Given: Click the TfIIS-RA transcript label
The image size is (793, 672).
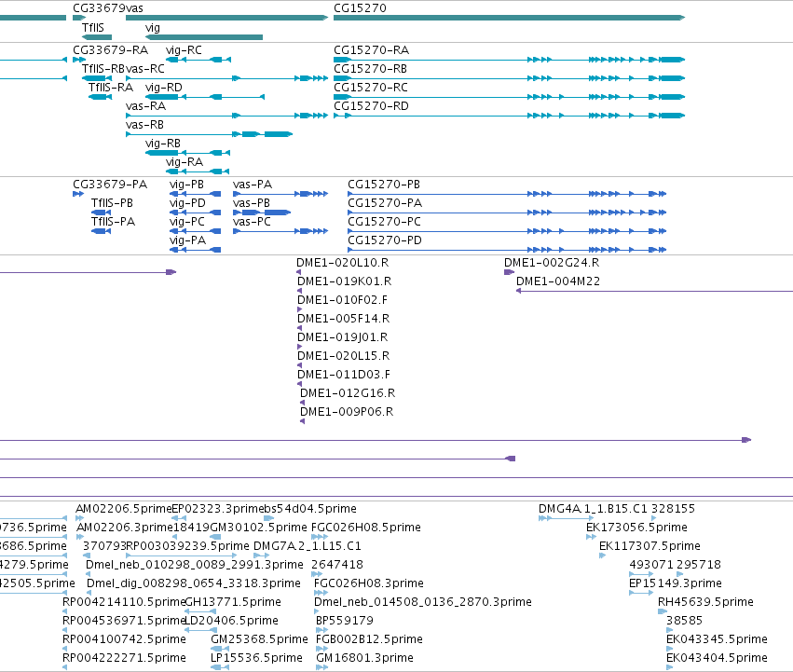Looking at the screenshot, I should coord(111,88).
